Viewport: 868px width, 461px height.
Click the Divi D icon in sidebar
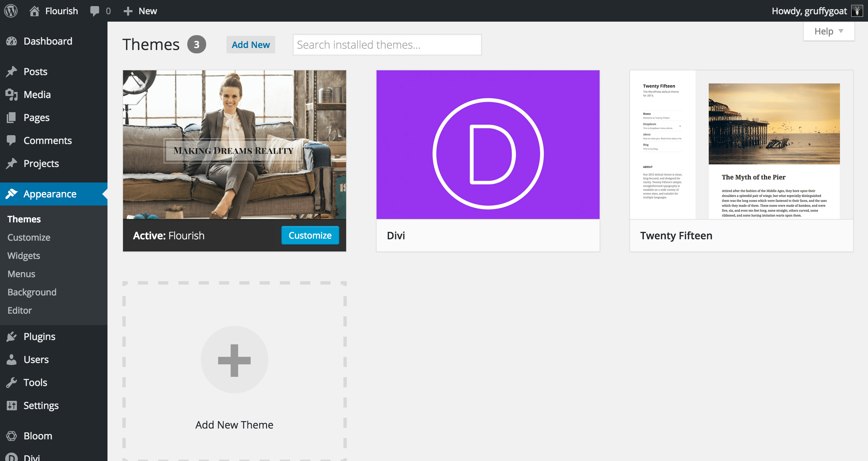[x=11, y=457]
